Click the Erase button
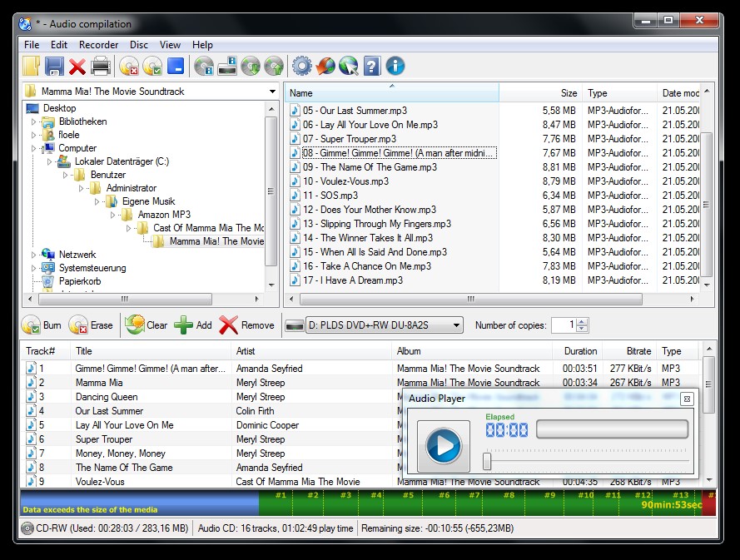 [91, 325]
